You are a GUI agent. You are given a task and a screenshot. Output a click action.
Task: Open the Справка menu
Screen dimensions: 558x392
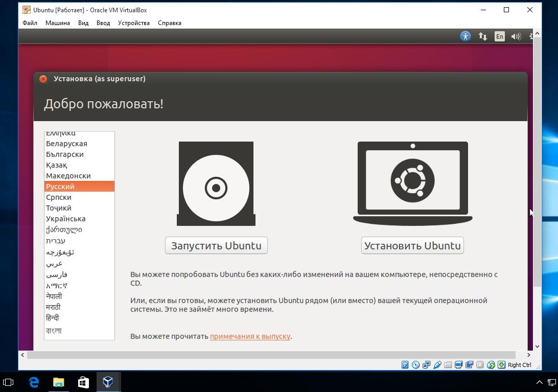tap(170, 23)
